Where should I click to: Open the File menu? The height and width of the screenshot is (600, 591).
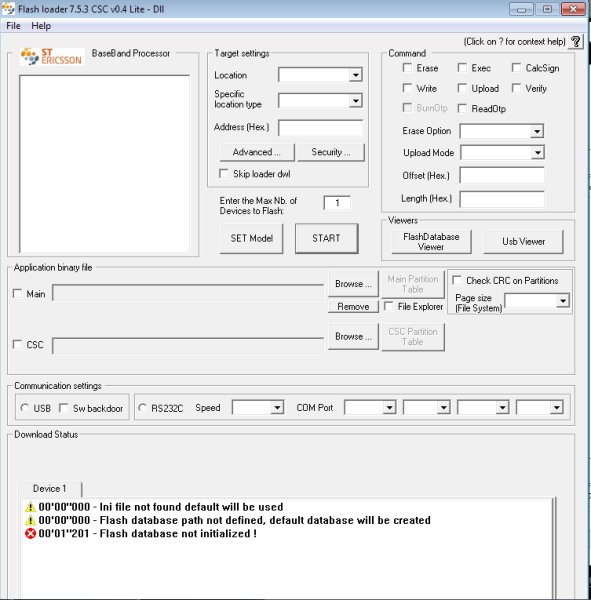click(13, 26)
